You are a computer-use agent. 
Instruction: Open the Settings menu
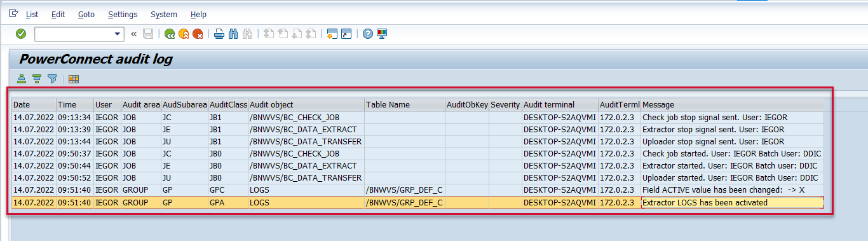click(x=123, y=14)
